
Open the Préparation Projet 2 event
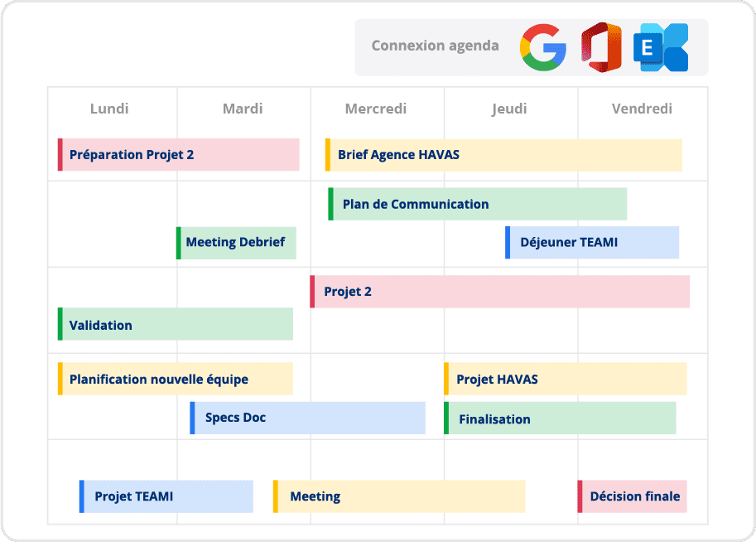click(178, 155)
